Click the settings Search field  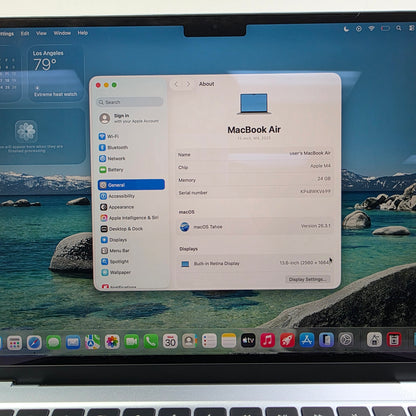click(130, 102)
